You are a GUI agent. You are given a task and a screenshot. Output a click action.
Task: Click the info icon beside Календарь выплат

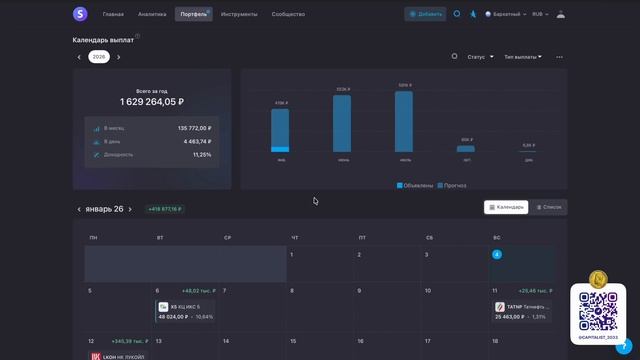138,36
